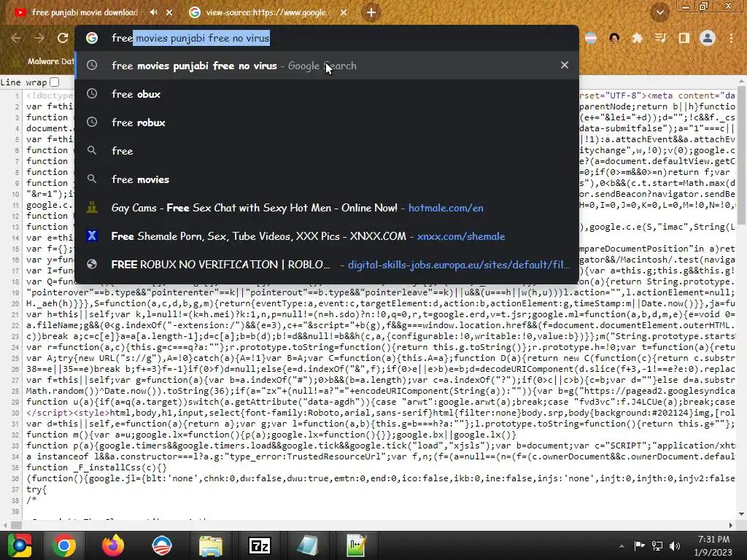The image size is (747, 560).
Task: Open the Notepad++ icon in taskbar
Action: [x=356, y=545]
